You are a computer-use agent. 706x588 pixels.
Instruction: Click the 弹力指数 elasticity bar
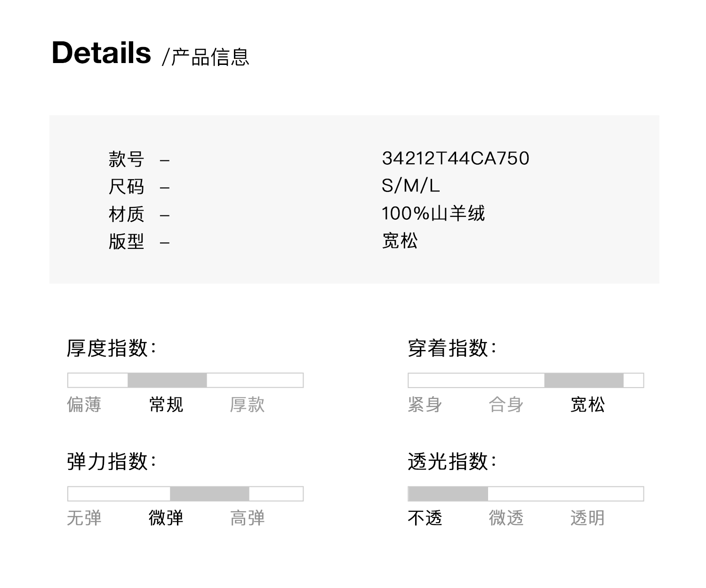point(185,493)
